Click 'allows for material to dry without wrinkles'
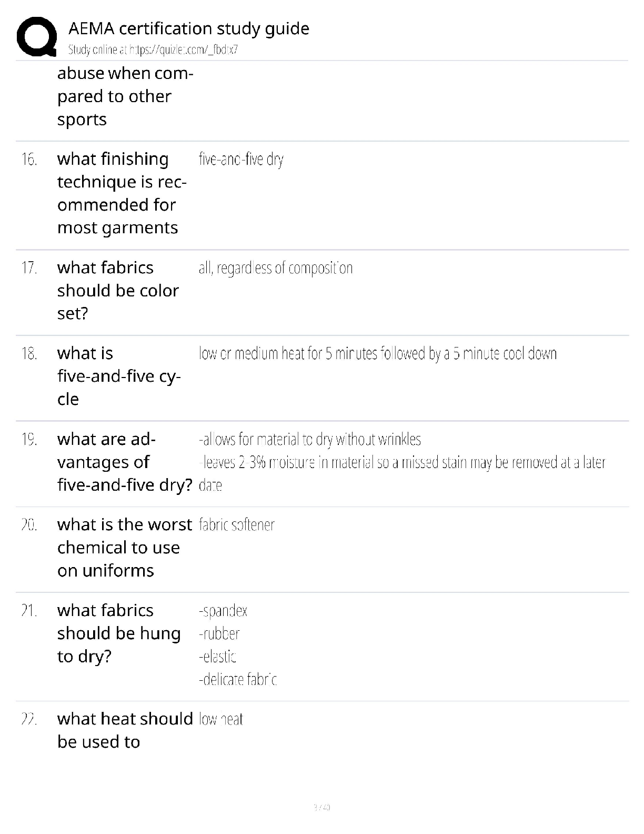Image resolution: width=644 pixels, height=834 pixels. [x=310, y=439]
